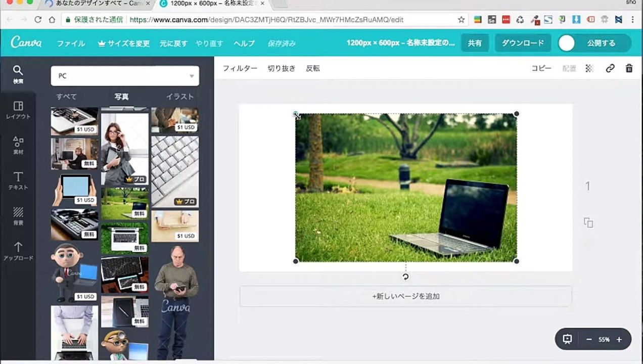Select the 3D businessman with laptop illustration
The height and width of the screenshot is (364, 643).
click(x=74, y=272)
